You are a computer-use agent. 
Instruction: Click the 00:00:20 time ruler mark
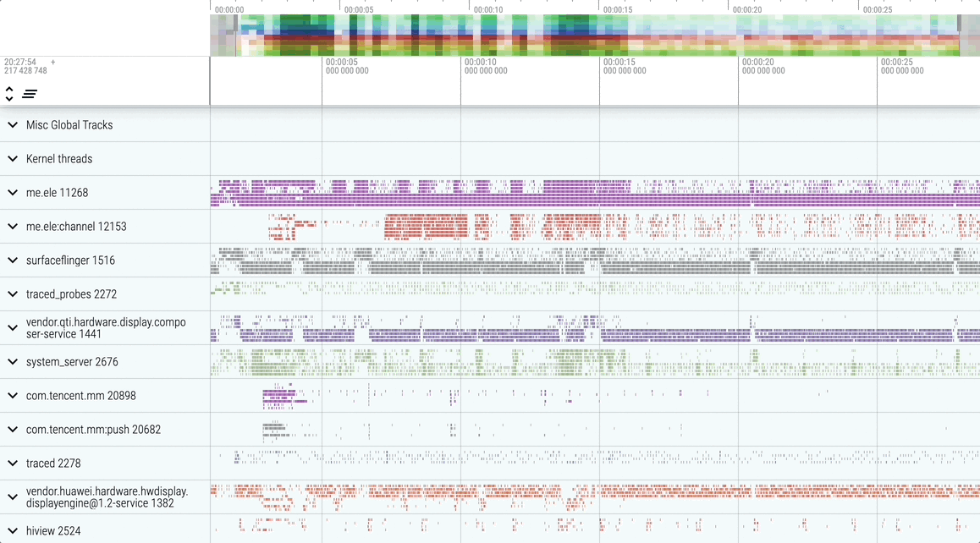pyautogui.click(x=757, y=63)
